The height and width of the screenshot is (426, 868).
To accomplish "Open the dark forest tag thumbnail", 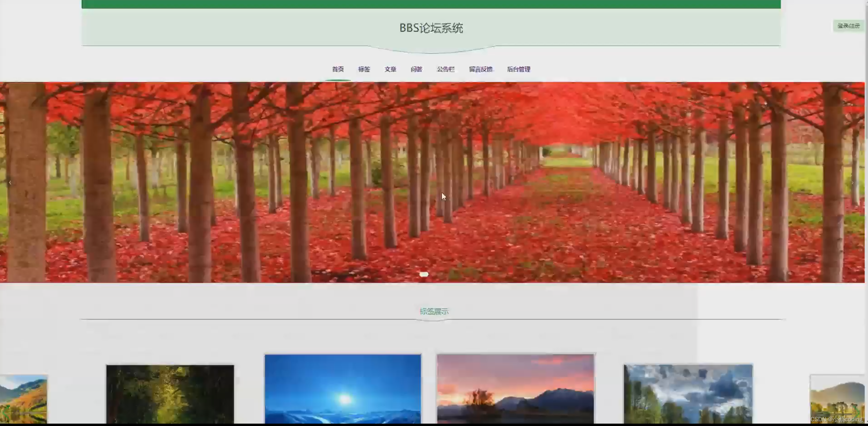I will coord(170,394).
